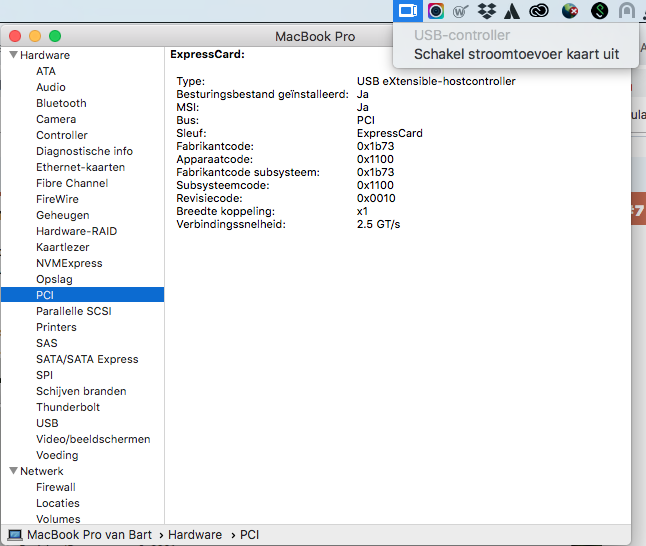The image size is (646, 546).
Task: Click the Revisiecode value 0x0010
Action: click(376, 198)
